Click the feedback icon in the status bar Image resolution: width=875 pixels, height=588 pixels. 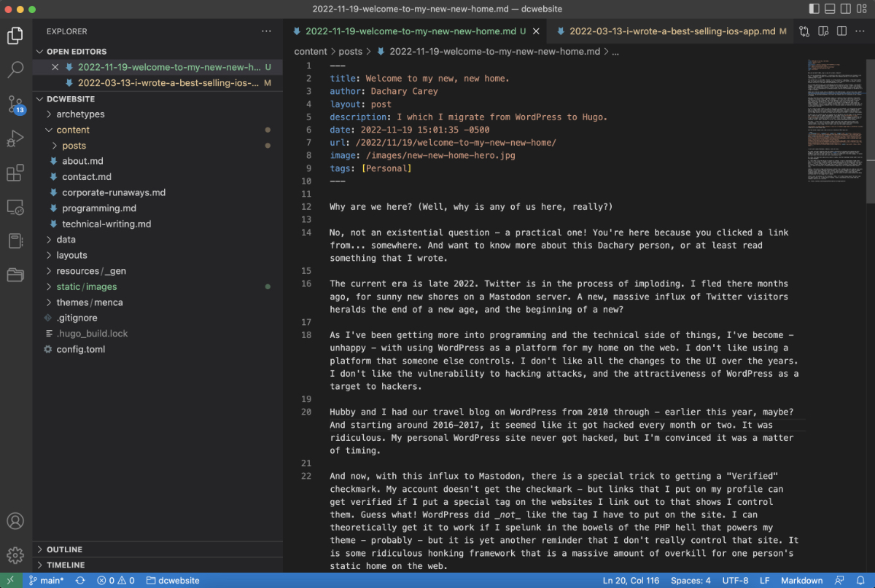[x=841, y=581]
